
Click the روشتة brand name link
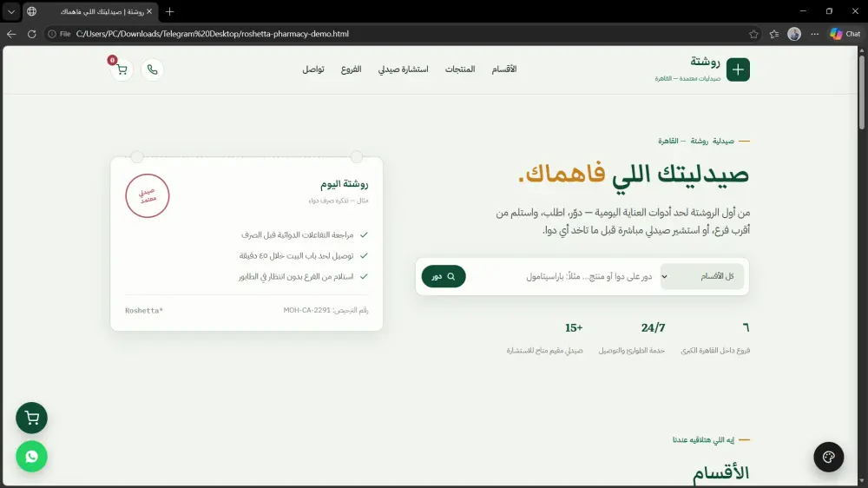(705, 62)
